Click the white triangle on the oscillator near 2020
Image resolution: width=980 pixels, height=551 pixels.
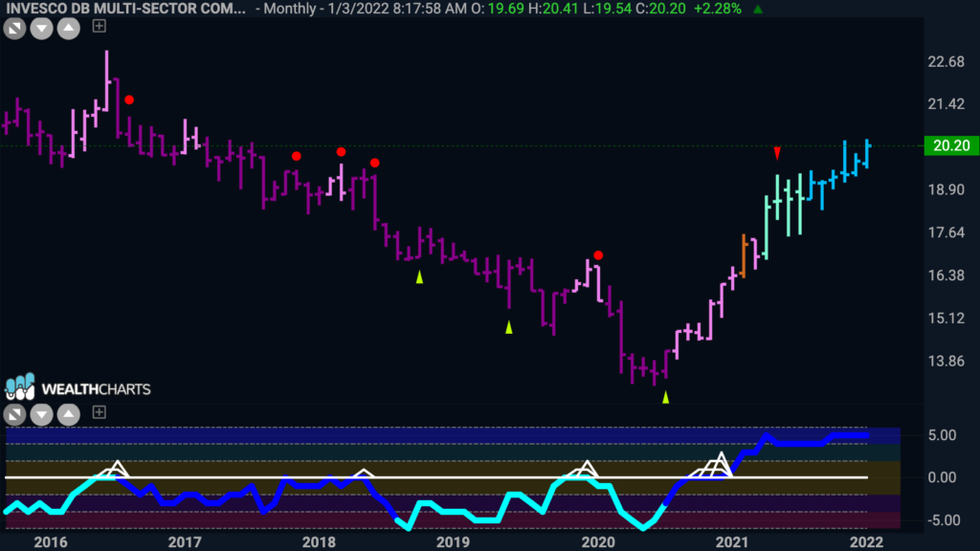pos(585,469)
